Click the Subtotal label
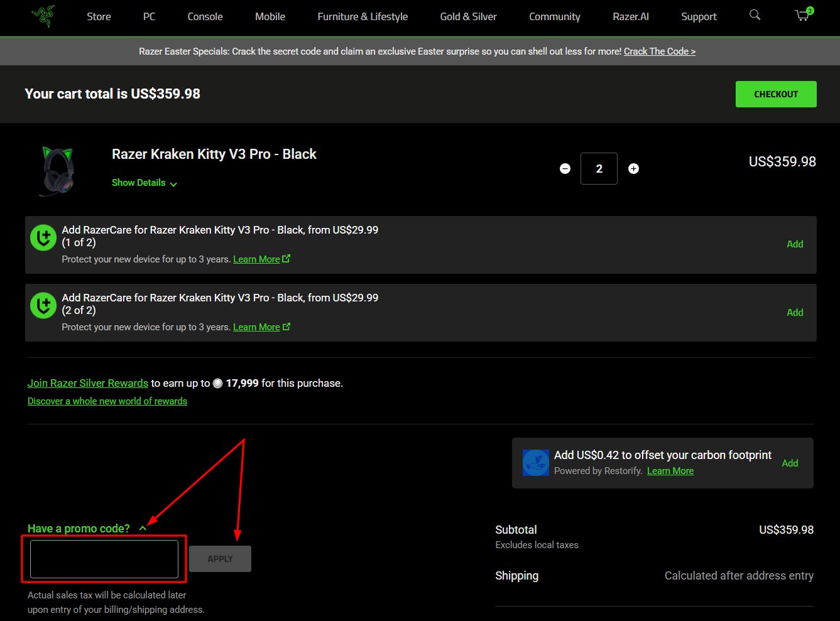Screen dimensions: 840x621 pos(516,530)
